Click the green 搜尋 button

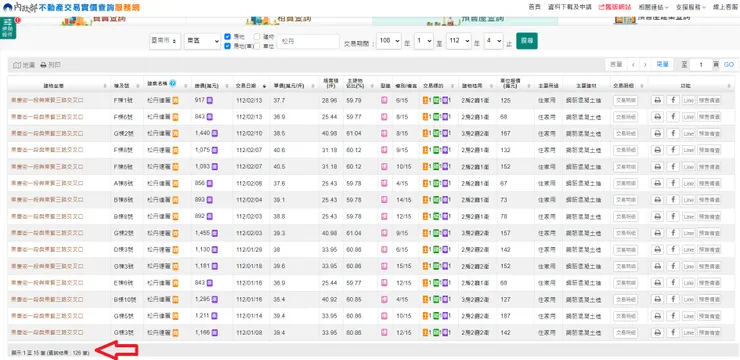pyautogui.click(x=527, y=41)
